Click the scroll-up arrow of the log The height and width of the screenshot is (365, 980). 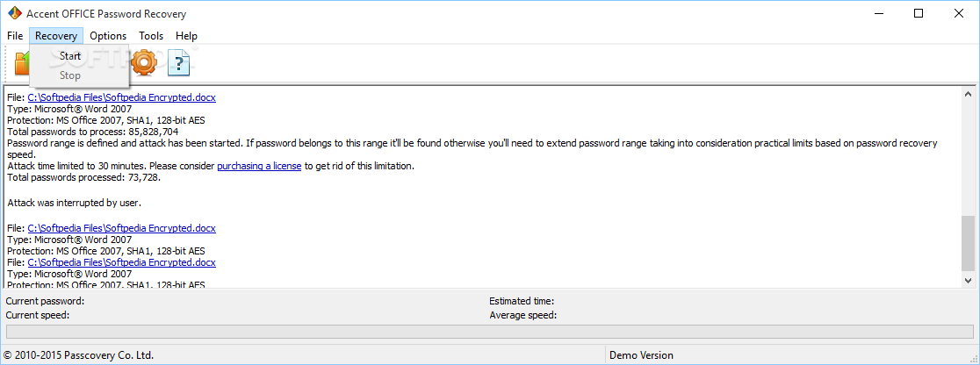point(969,94)
